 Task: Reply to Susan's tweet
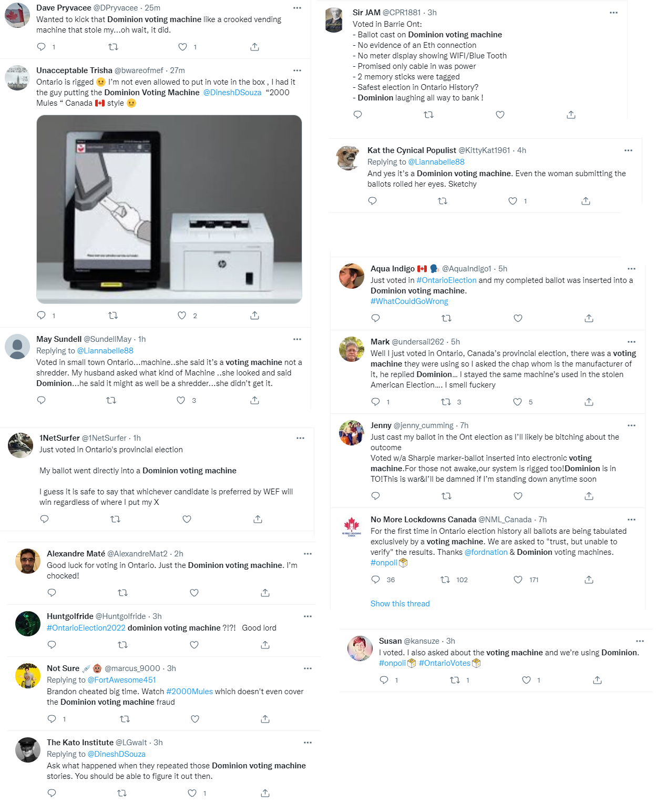coord(384,680)
